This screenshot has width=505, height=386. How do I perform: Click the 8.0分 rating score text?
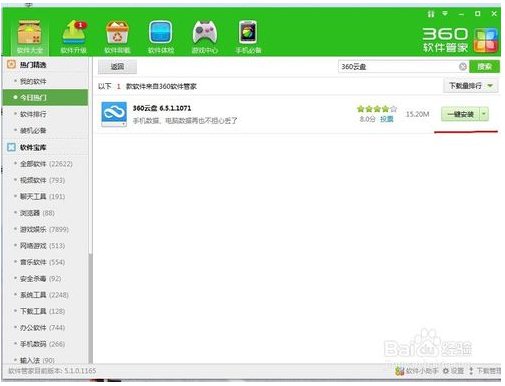pyautogui.click(x=368, y=119)
